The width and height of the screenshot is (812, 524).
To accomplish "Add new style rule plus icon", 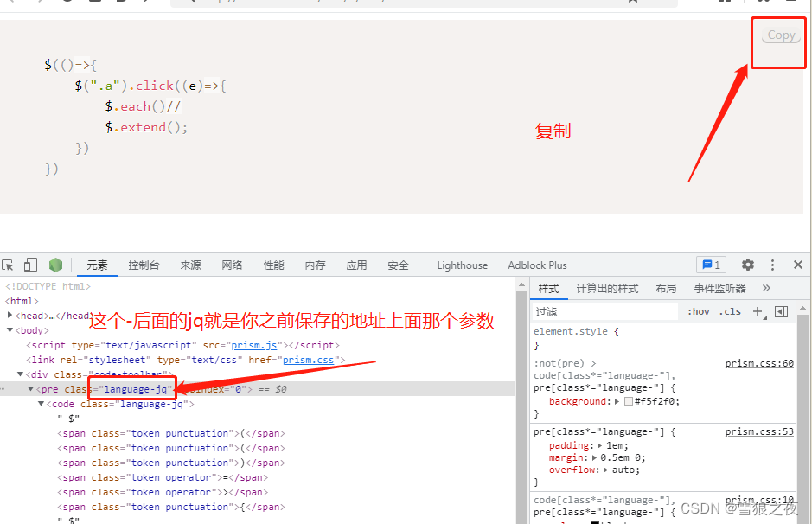I will [x=758, y=311].
